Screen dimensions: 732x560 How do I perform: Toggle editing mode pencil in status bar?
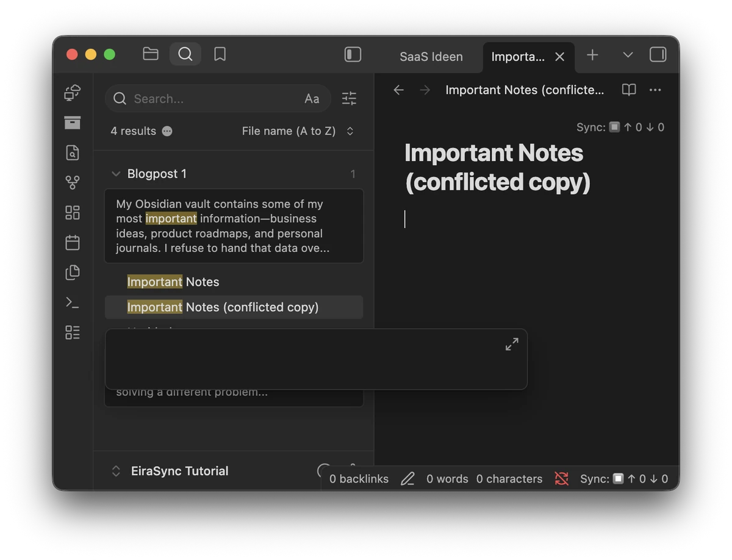coord(407,479)
